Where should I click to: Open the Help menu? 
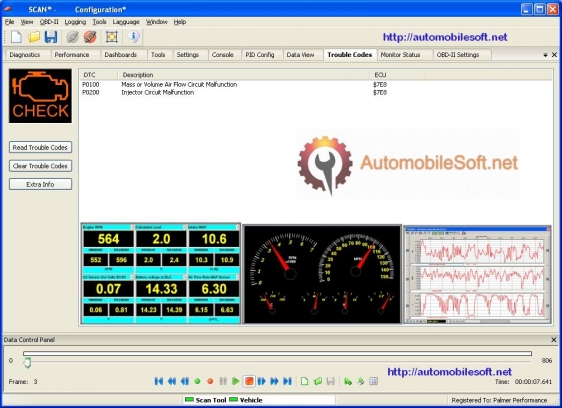coord(180,22)
